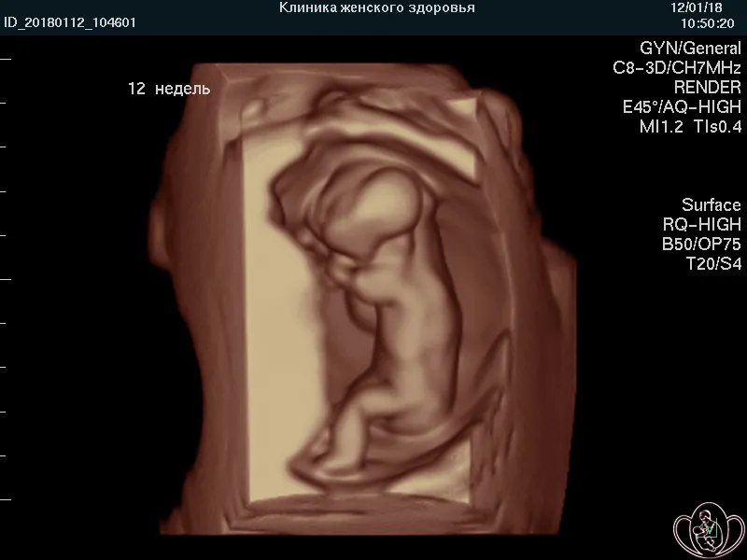Click the clinic name header text
This screenshot has height=560, width=747.
pos(377,8)
